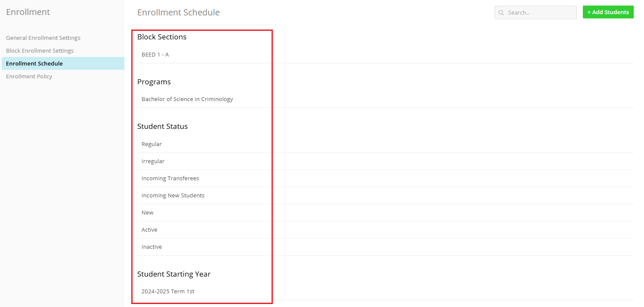The height and width of the screenshot is (307, 644).
Task: Click the Block Sections heading
Action: tap(162, 37)
